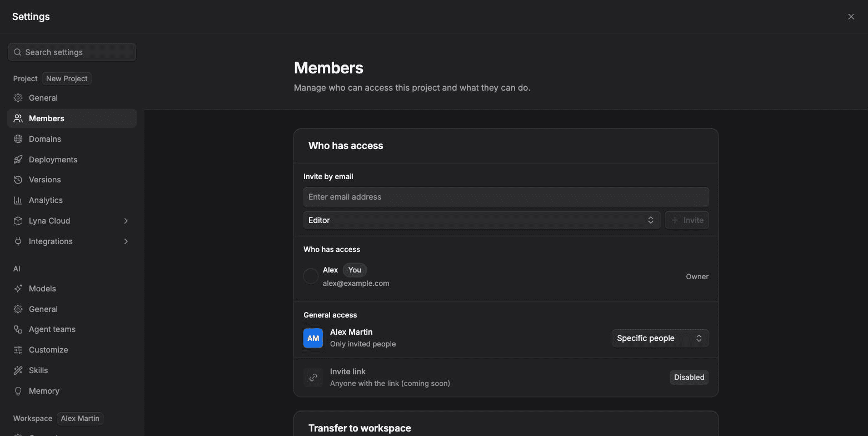Click the bar chart icon for Analytics

click(18, 200)
